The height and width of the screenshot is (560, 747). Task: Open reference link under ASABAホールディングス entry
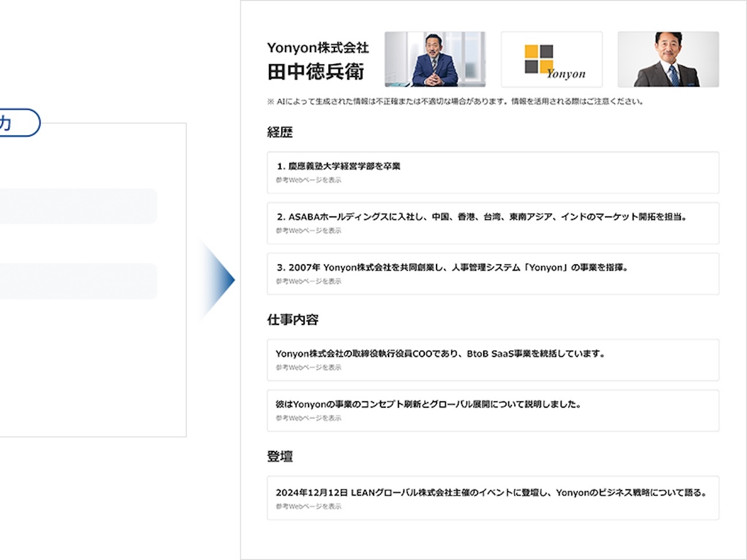[x=309, y=230]
